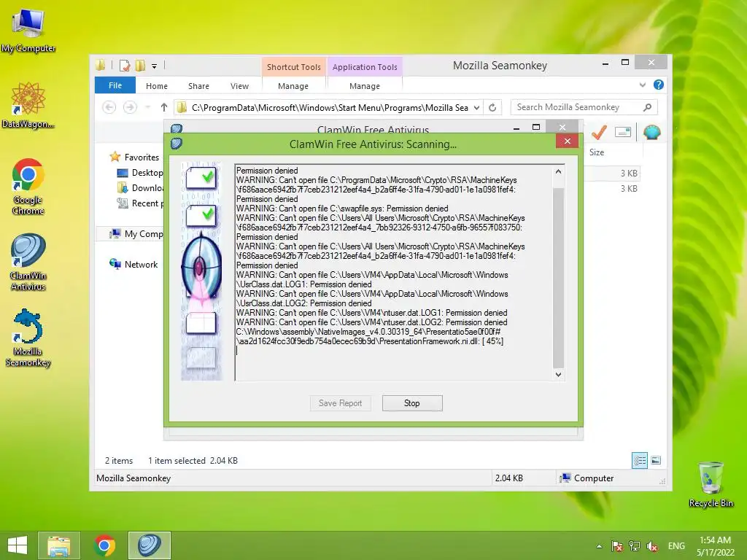The width and height of the screenshot is (747, 560).
Task: Switch to details view layout
Action: [x=639, y=461]
